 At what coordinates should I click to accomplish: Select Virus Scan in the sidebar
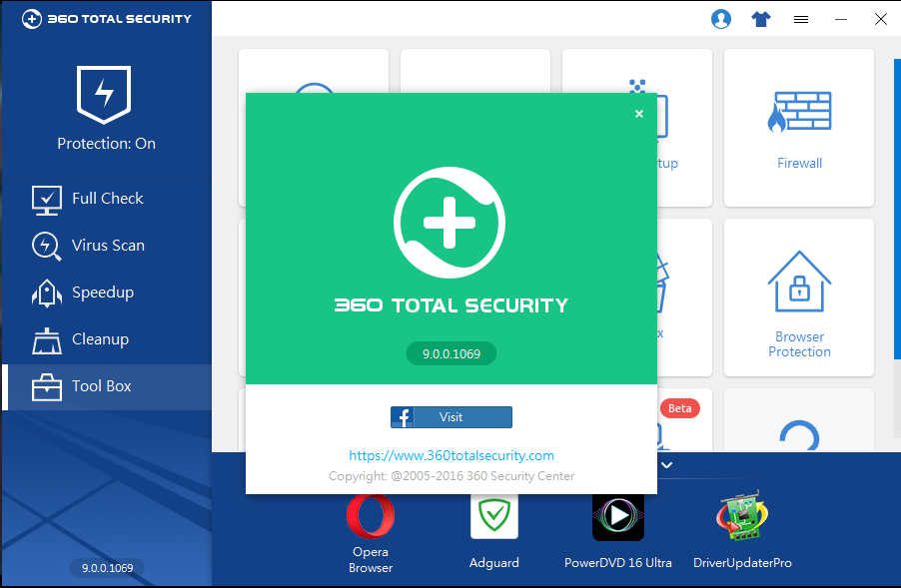pyautogui.click(x=107, y=246)
